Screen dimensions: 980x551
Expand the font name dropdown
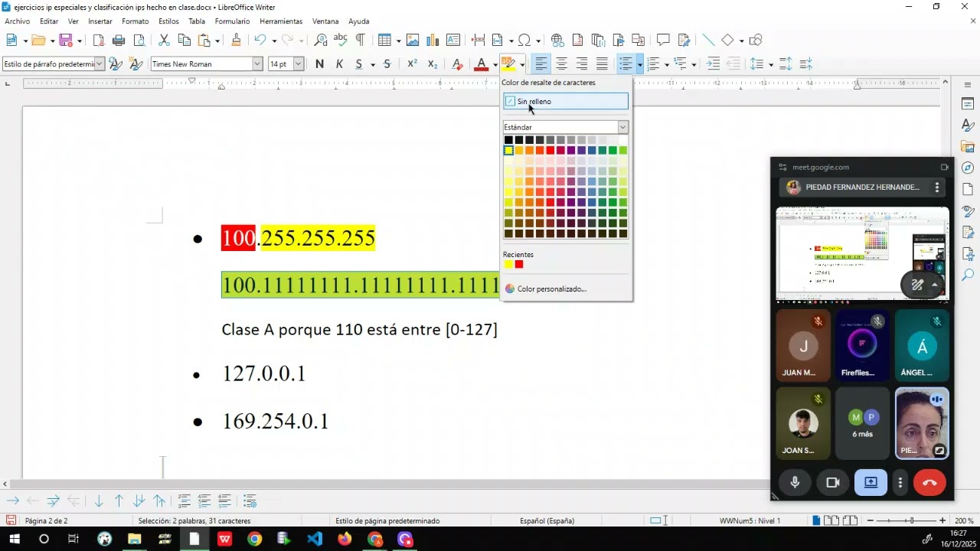(x=257, y=64)
